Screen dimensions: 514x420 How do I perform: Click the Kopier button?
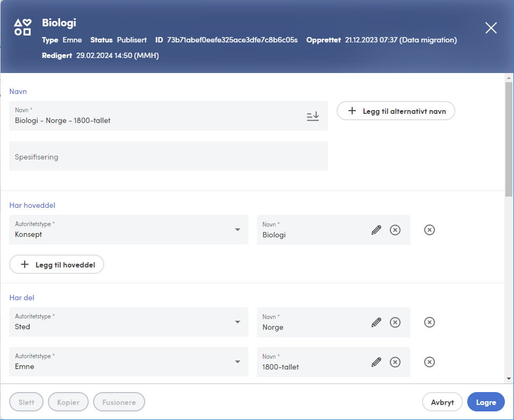point(68,402)
